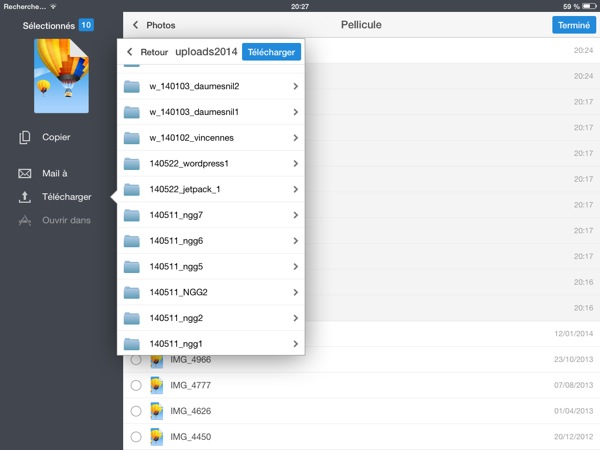Expand w_140103_daumesnil1 chevron arrow
Viewport: 600px width, 450px height.
click(295, 112)
